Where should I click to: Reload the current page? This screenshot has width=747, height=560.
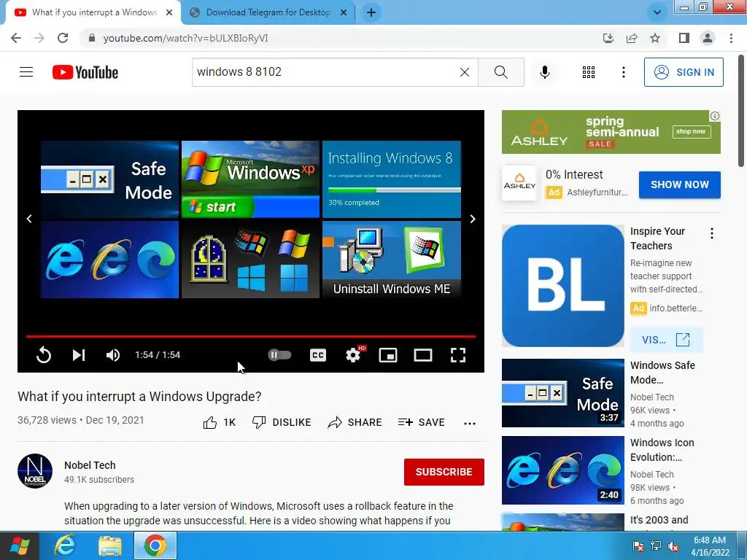(63, 38)
